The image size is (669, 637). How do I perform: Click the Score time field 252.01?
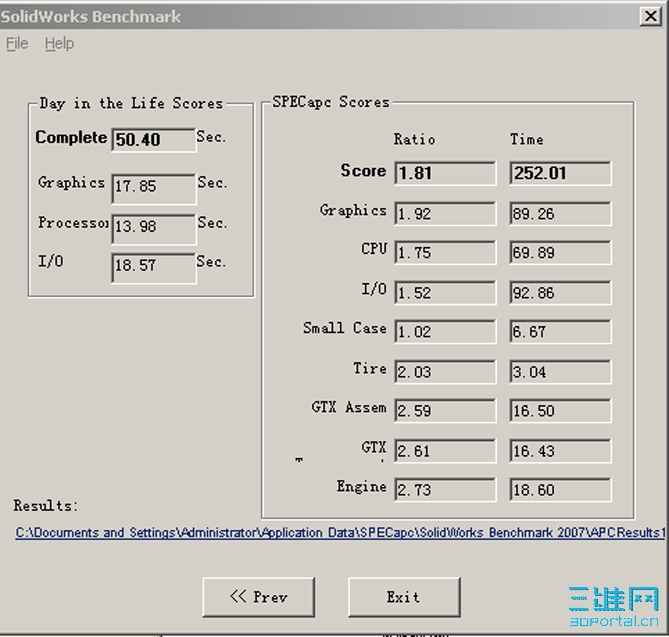(560, 173)
